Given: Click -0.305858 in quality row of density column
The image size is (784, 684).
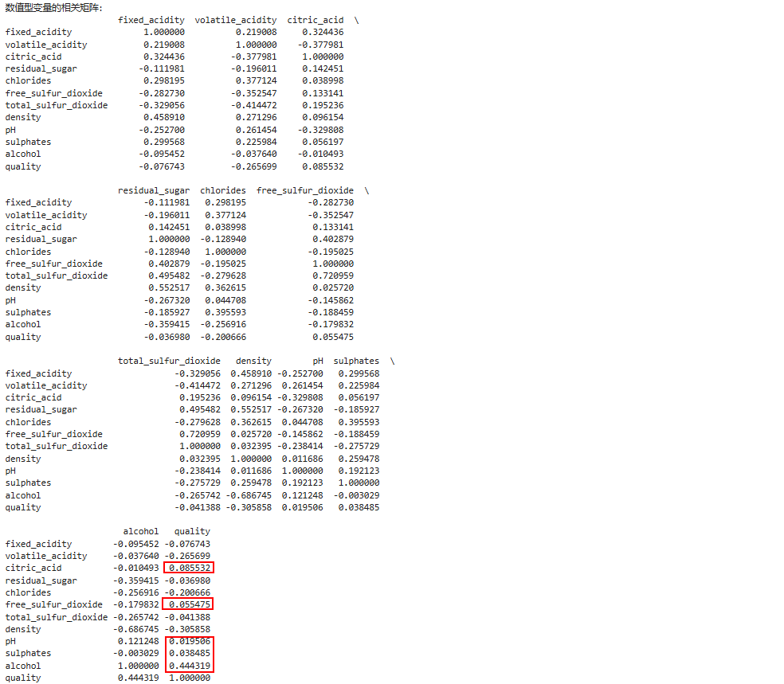Looking at the screenshot, I should click(249, 507).
